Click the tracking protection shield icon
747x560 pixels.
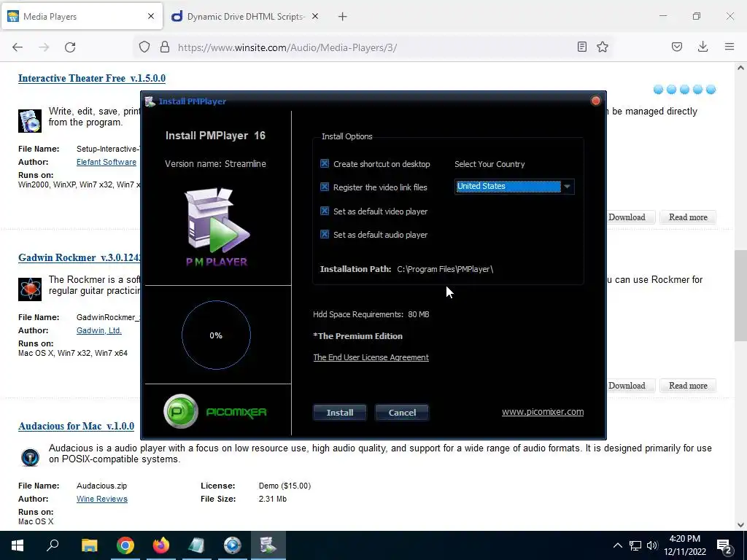(x=144, y=47)
